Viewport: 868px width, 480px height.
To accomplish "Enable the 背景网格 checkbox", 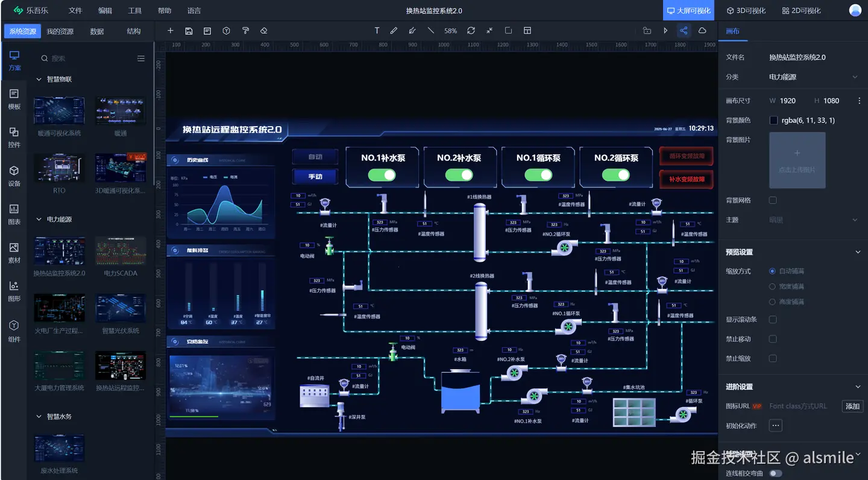I will point(773,200).
